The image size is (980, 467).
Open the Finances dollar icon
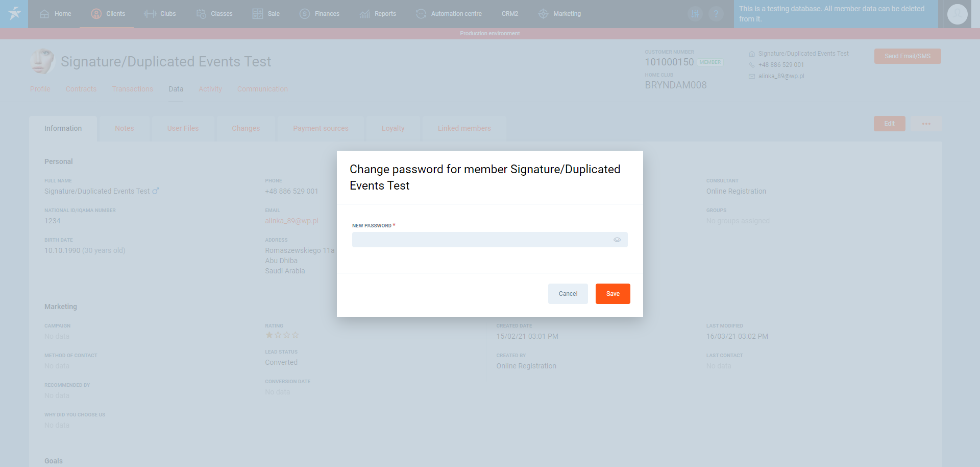[x=305, y=14]
